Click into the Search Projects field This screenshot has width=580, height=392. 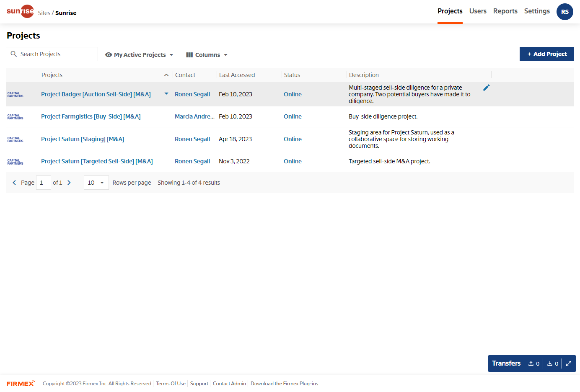coord(57,54)
